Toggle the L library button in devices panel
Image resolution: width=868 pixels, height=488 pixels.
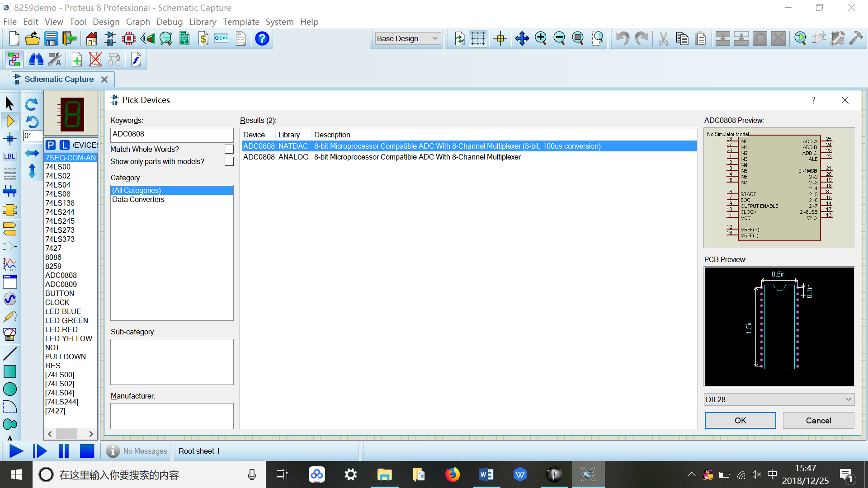pyautogui.click(x=65, y=145)
